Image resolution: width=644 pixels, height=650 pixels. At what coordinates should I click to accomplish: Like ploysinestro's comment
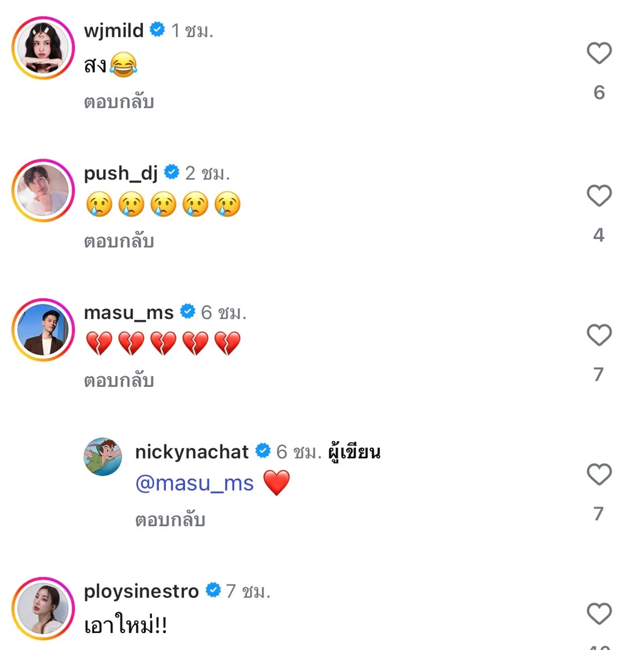tap(599, 614)
